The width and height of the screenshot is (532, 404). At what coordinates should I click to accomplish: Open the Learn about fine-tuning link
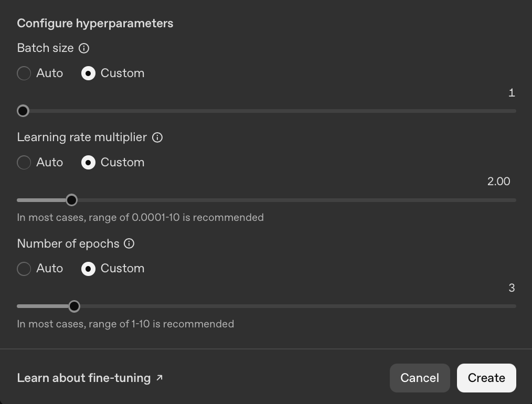click(84, 378)
